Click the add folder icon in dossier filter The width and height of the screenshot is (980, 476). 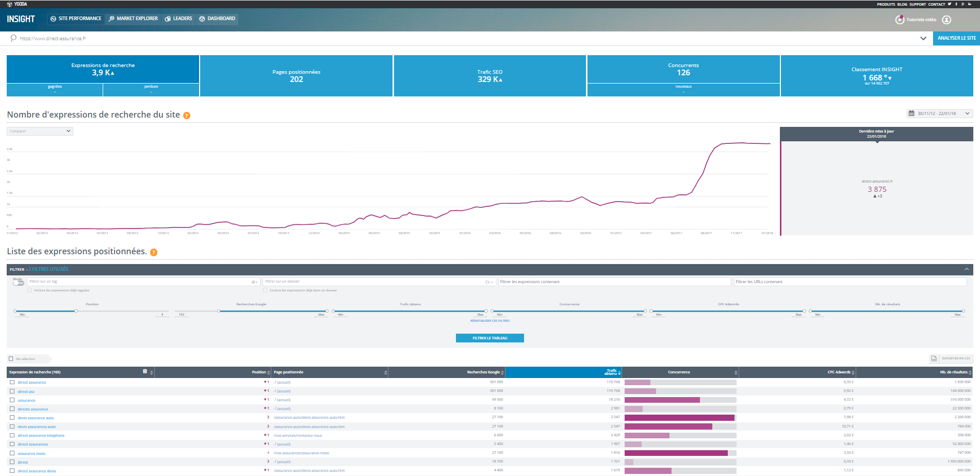[x=489, y=282]
